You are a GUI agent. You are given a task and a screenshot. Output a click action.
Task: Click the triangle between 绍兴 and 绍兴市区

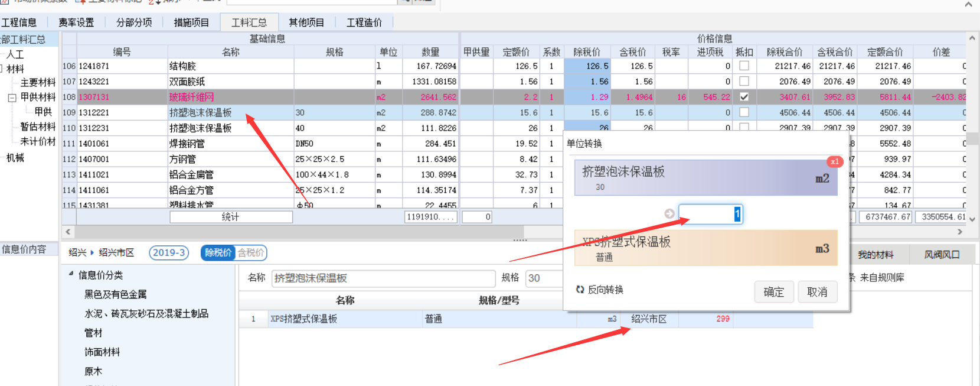click(92, 252)
